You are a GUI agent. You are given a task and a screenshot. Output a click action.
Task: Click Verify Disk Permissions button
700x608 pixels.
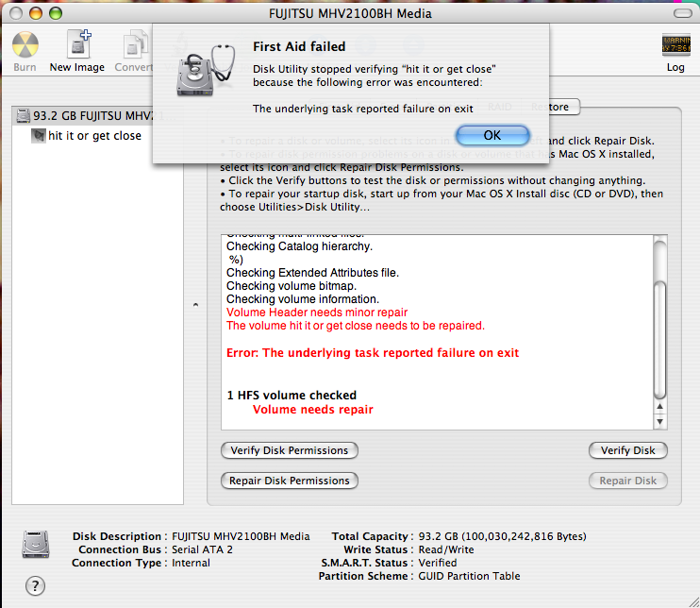coord(290,450)
